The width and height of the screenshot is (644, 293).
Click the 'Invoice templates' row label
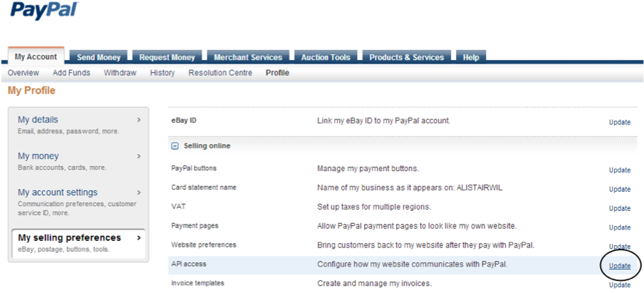coord(197,283)
